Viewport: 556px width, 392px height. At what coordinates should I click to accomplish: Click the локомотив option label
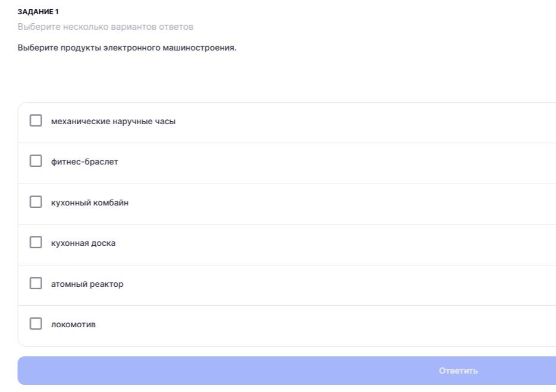pos(73,325)
